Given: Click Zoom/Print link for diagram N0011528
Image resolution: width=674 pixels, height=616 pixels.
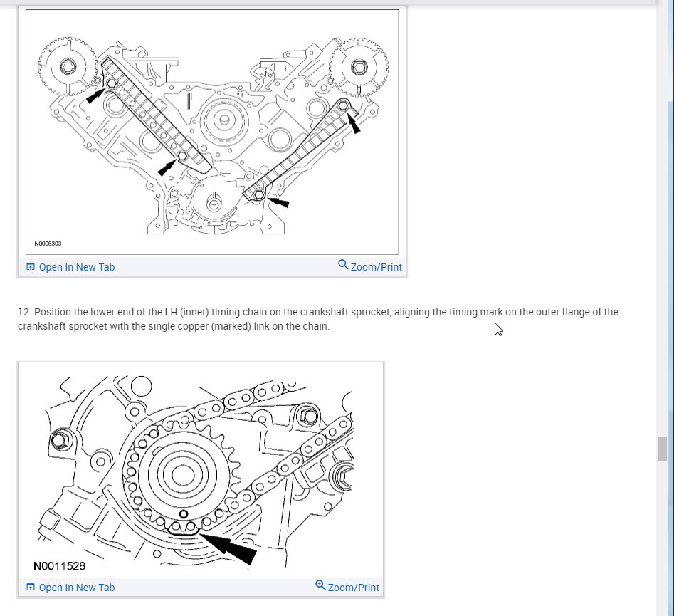Looking at the screenshot, I should [353, 588].
